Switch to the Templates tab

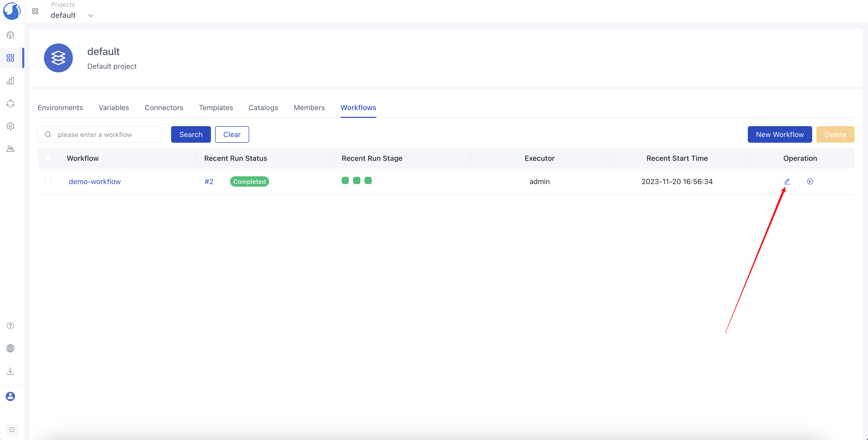(216, 108)
